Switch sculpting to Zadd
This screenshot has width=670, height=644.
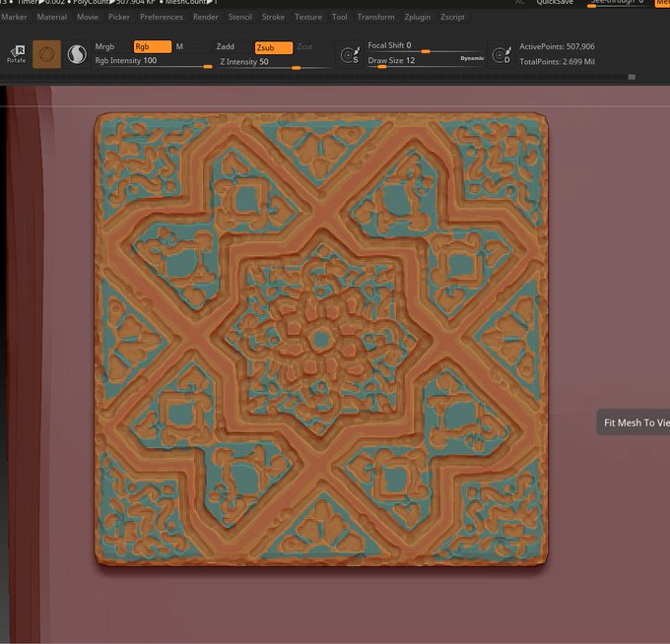226,46
